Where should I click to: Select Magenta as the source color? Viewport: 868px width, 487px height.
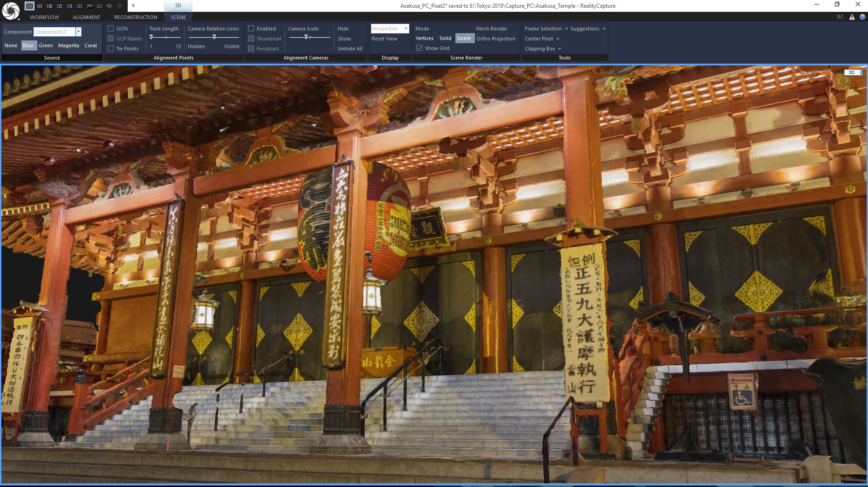[68, 45]
